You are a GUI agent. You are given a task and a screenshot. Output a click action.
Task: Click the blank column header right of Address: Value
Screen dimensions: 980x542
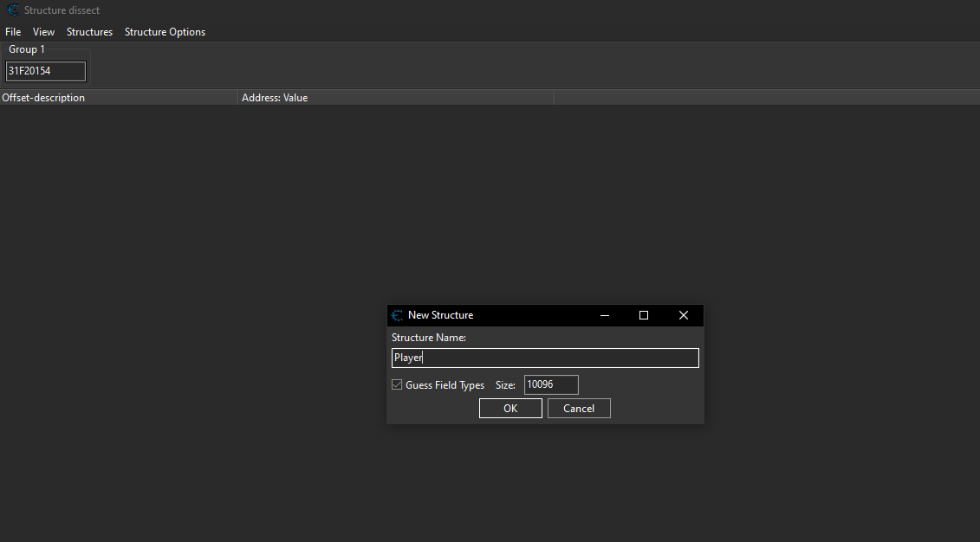[766, 98]
